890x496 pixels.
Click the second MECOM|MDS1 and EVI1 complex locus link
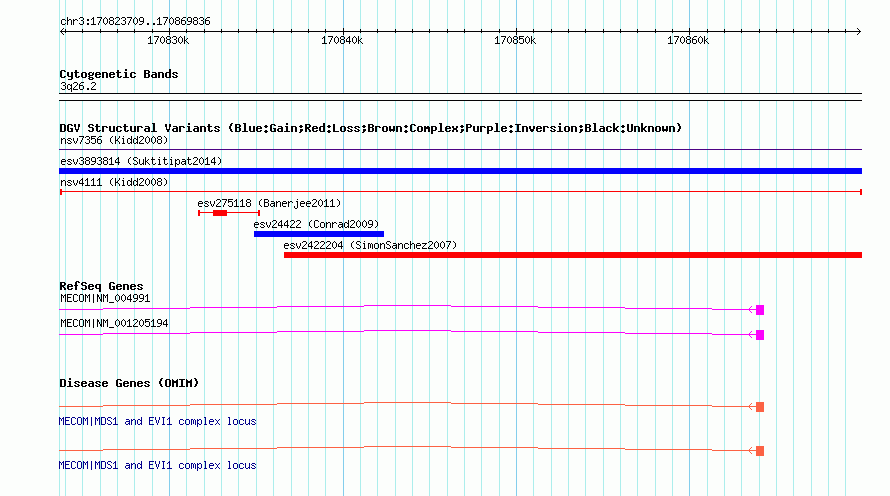[x=157, y=465]
